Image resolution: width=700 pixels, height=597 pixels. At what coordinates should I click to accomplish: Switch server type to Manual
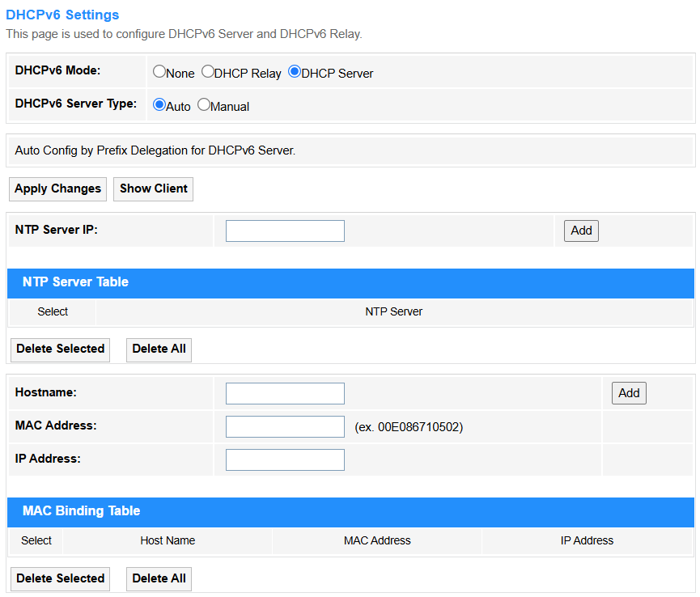pyautogui.click(x=204, y=104)
